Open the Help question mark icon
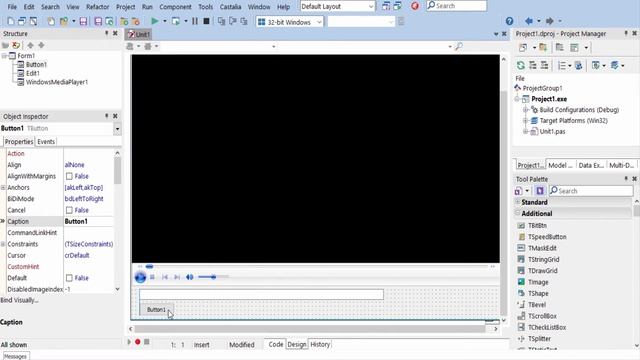 point(509,21)
